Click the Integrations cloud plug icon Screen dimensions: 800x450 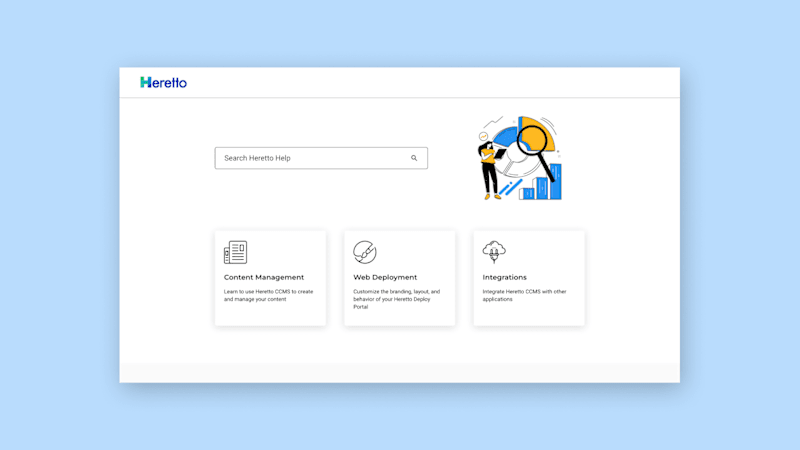(x=494, y=252)
